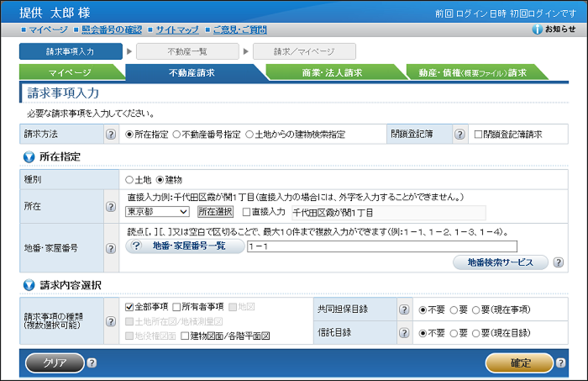This screenshot has height=381, width=588.
Task: Click help icon beside 地番・家屋番号 label
Action: (x=111, y=248)
